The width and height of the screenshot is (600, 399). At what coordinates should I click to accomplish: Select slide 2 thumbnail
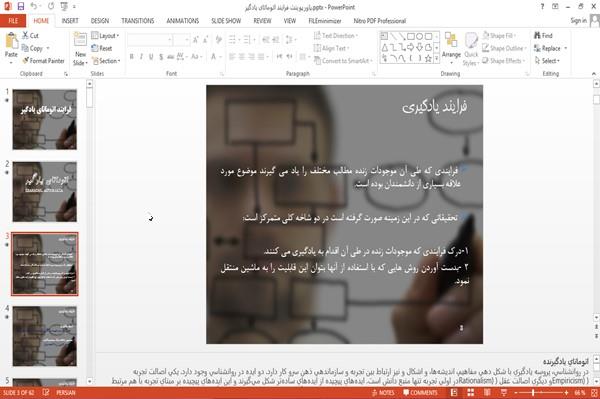pos(45,192)
